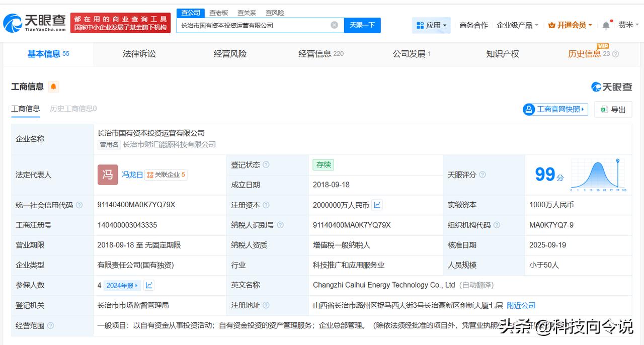Click the 天眼一下 search button

362,25
